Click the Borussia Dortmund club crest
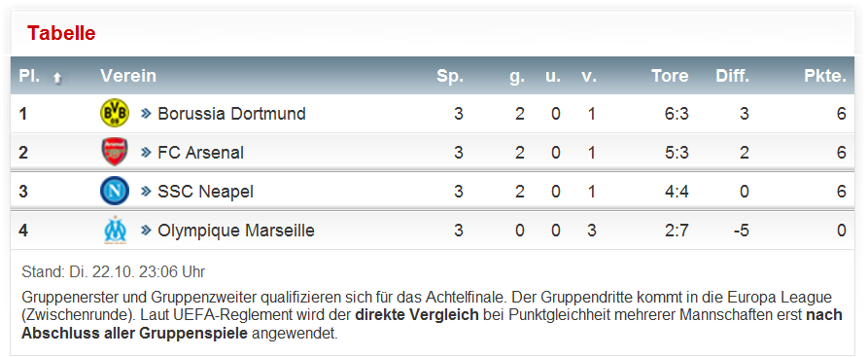The image size is (868, 357). [x=115, y=113]
